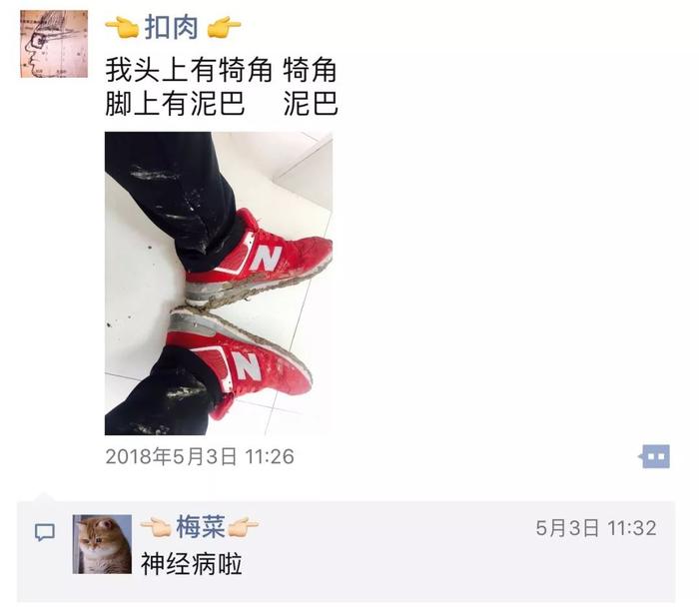This screenshot has height=616, width=699.
Task: Click the comment speech bubble icon
Action: click(45, 532)
